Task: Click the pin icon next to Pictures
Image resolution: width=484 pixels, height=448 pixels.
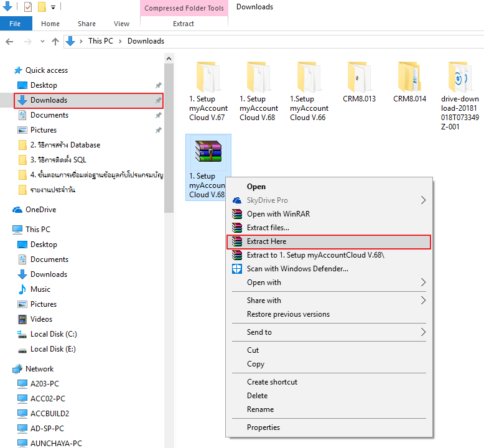Action: tap(159, 130)
